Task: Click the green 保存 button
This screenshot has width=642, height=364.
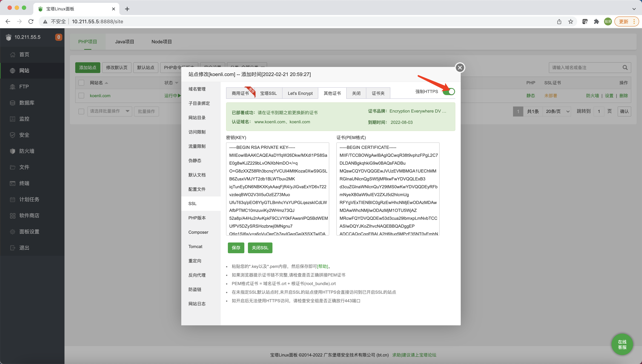Action: point(236,248)
